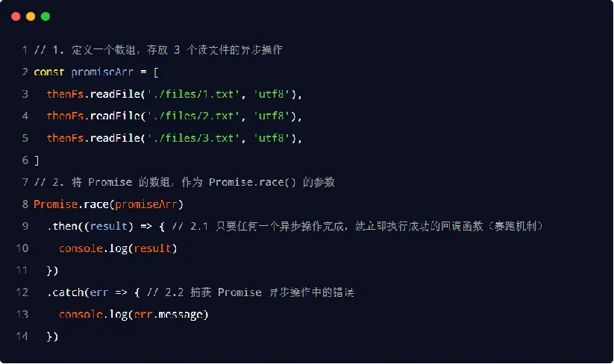Click the yellow minimize dot
Screen dimensions: 614x364
(x=31, y=16)
